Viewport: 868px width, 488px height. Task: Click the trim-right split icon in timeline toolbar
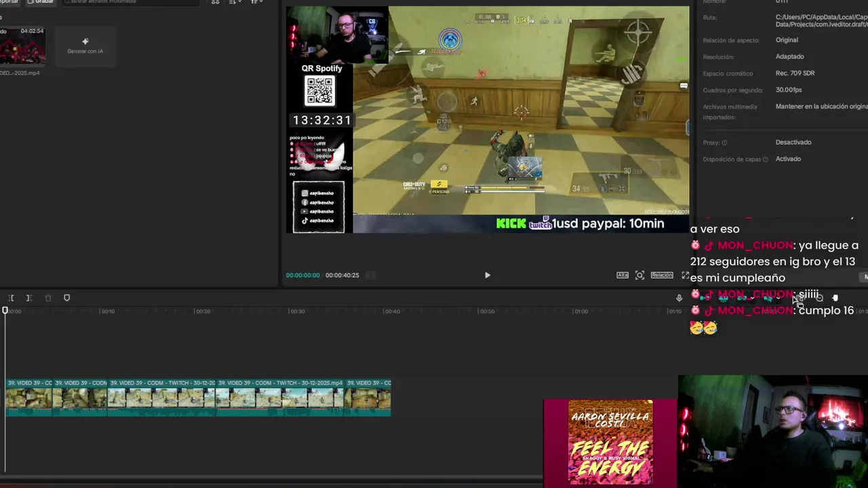(29, 298)
